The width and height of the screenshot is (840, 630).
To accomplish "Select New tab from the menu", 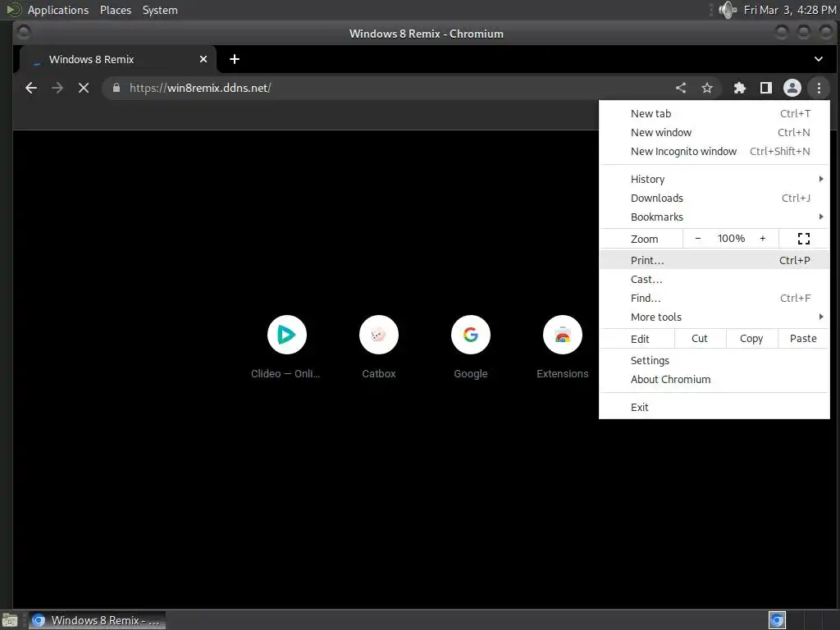I will click(714, 113).
